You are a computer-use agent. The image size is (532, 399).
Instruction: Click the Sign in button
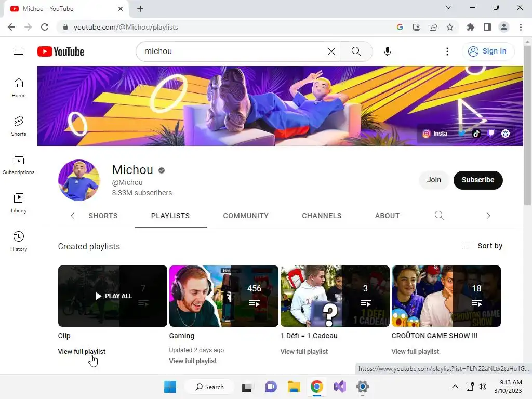pyautogui.click(x=488, y=51)
